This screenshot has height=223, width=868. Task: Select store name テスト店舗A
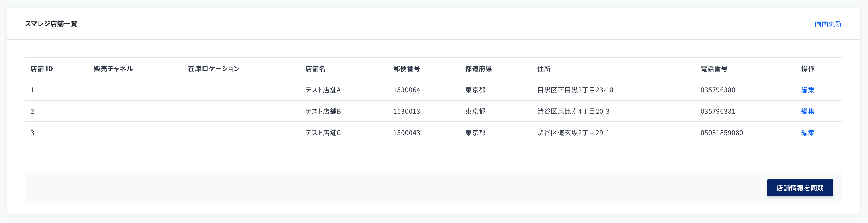click(323, 90)
